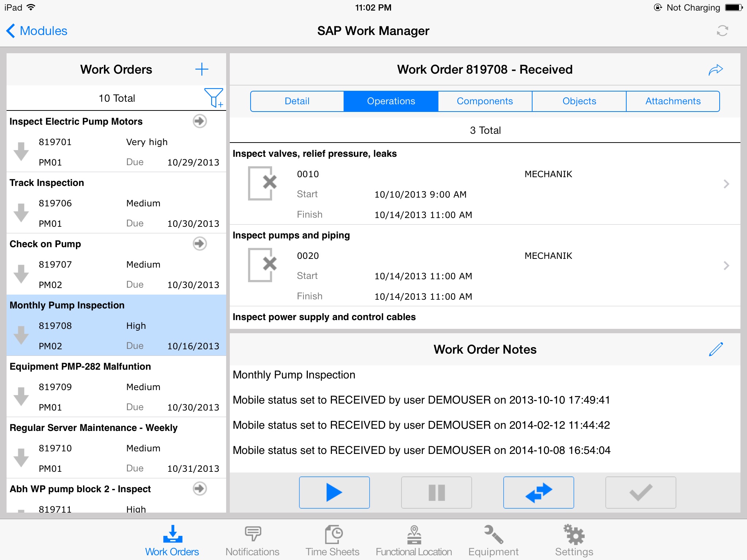
Task: Switch to the Components tab
Action: 485,101
